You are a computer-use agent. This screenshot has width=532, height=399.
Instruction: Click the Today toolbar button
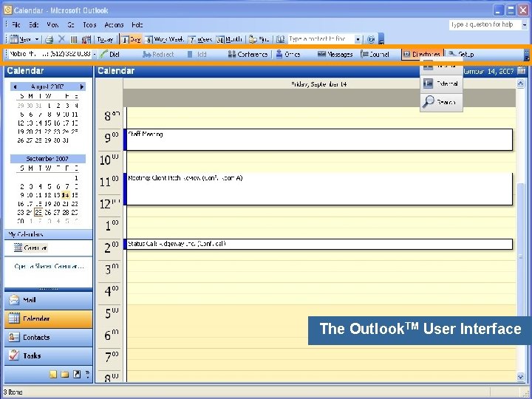tap(105, 39)
